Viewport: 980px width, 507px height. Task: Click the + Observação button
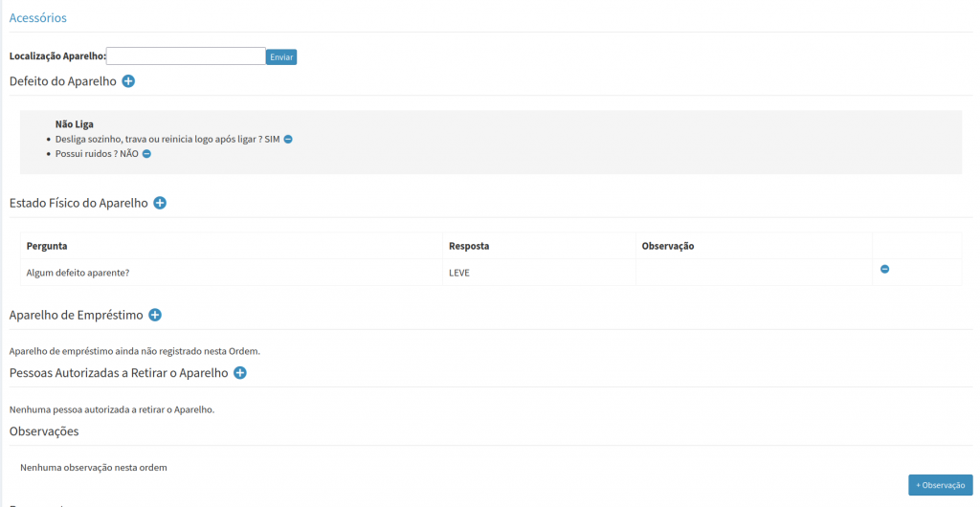coord(940,485)
